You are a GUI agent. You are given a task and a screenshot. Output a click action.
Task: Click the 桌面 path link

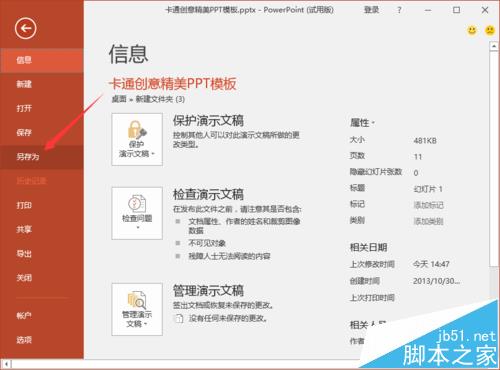(119, 99)
